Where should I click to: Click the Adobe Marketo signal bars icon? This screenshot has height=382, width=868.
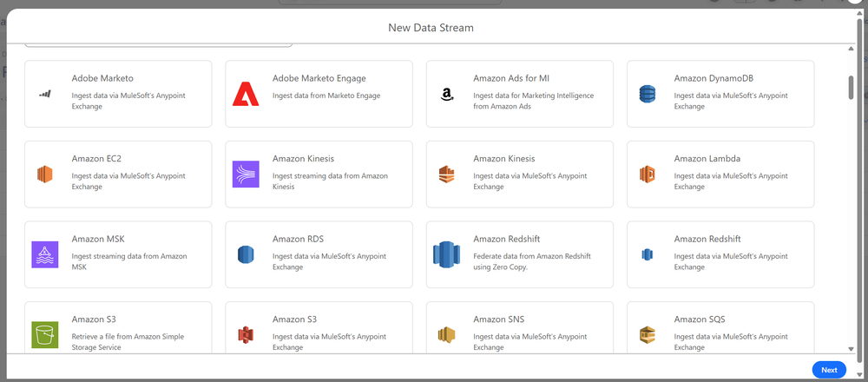pyautogui.click(x=44, y=94)
